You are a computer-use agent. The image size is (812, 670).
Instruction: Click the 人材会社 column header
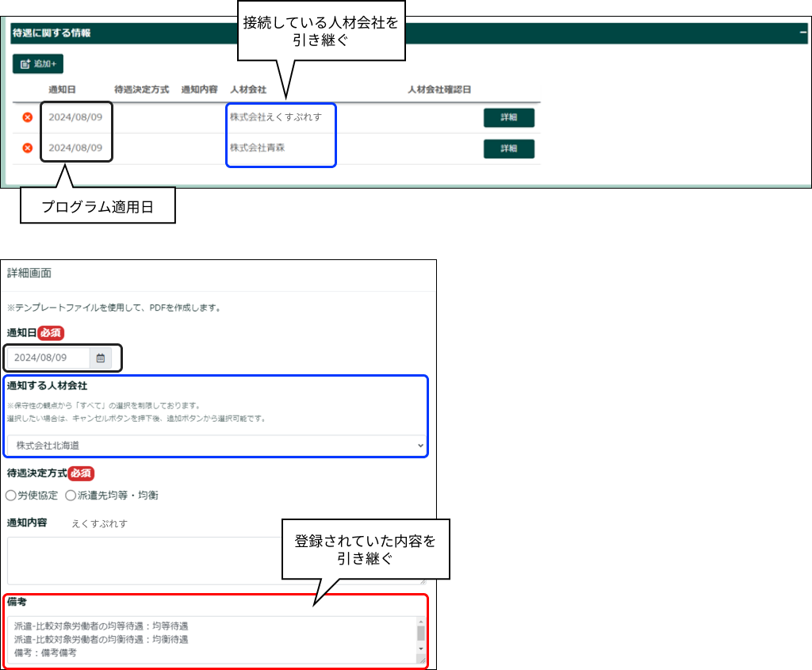pyautogui.click(x=248, y=90)
